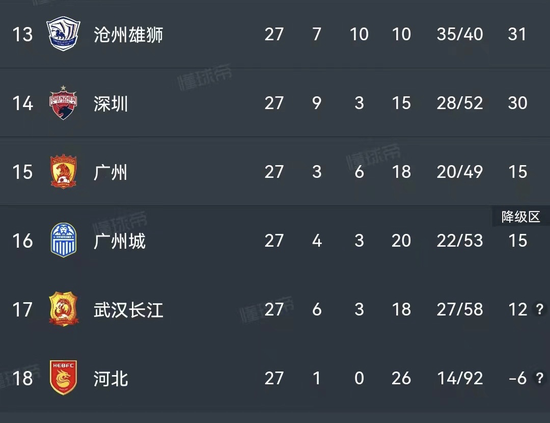The image size is (550, 423).
Task: Select Cangzhou's 31 points value
Action: [517, 34]
